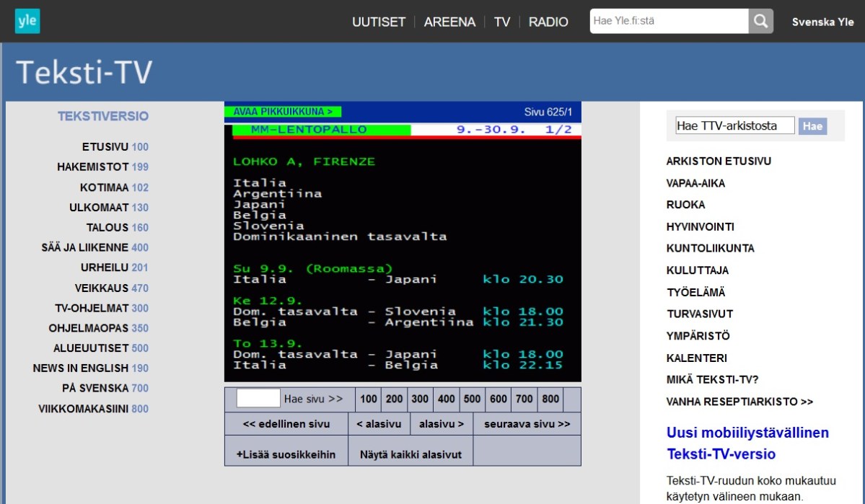Screen dimensions: 865x504
Task: Click the Hae TTV-arkistosta input field
Action: (734, 126)
